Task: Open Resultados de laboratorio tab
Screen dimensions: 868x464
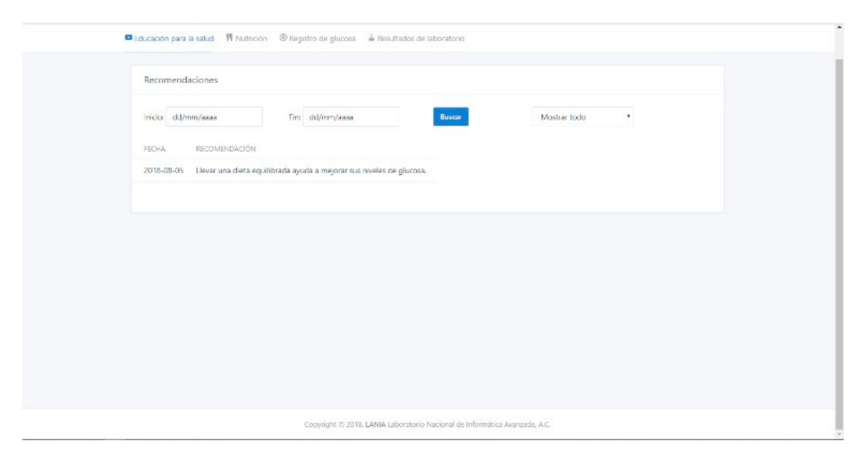Action: (421, 38)
